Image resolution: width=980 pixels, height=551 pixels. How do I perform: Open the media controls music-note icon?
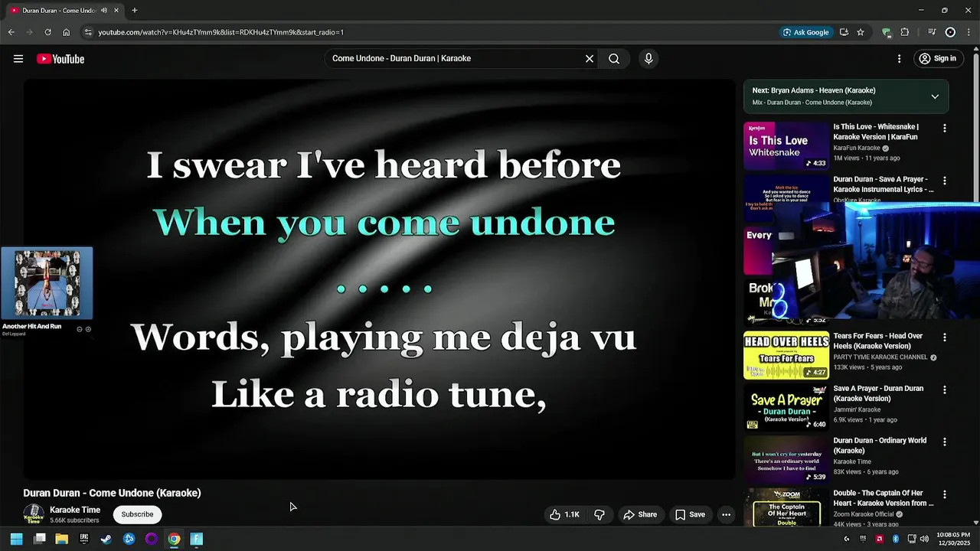pyautogui.click(x=932, y=32)
